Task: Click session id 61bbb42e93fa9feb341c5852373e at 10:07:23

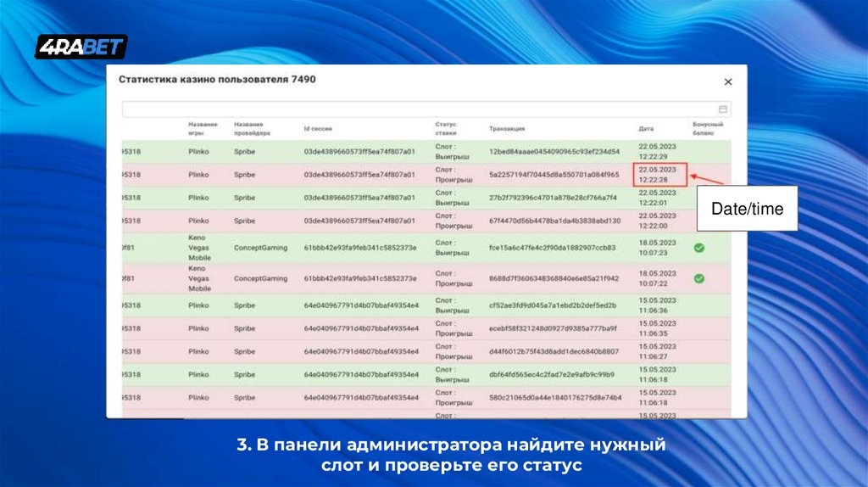Action: (x=359, y=248)
